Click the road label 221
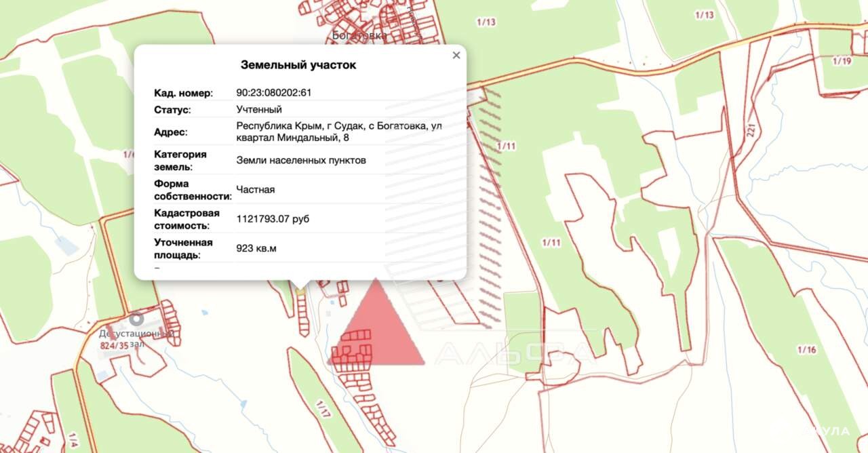The height and width of the screenshot is (453, 868). point(752,130)
